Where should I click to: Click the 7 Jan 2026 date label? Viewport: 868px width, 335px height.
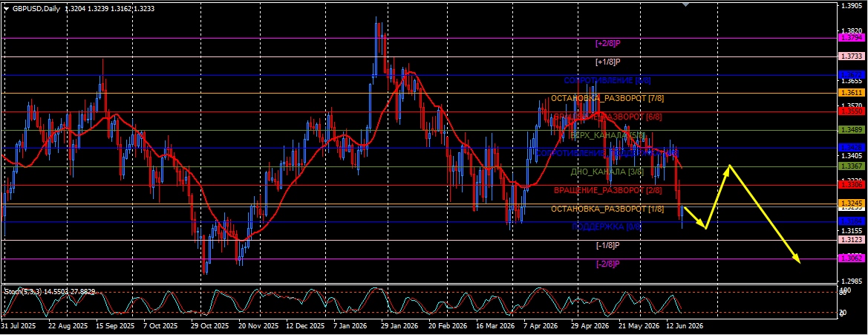351,326
